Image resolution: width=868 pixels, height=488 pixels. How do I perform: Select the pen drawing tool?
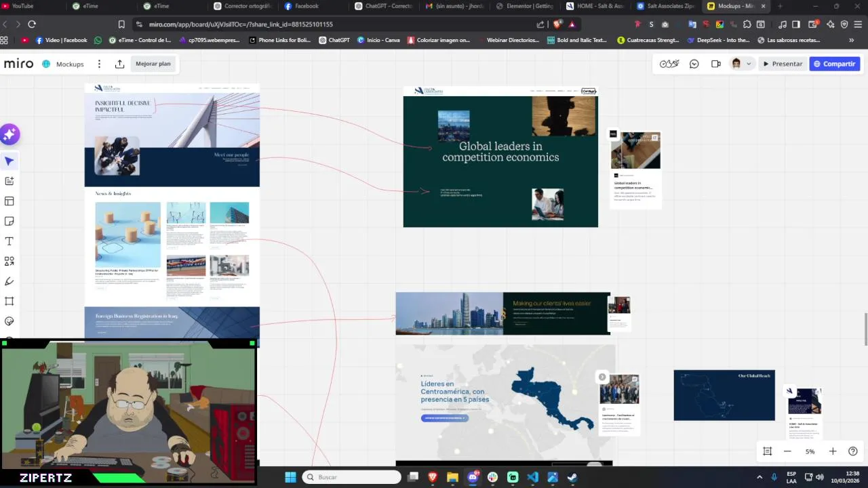9,281
